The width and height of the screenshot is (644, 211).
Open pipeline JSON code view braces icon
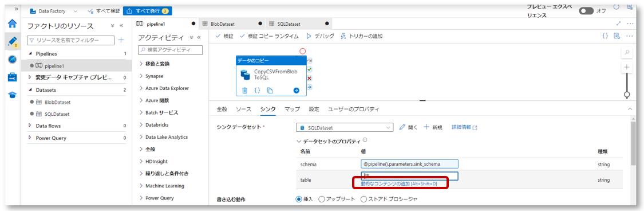(x=605, y=36)
